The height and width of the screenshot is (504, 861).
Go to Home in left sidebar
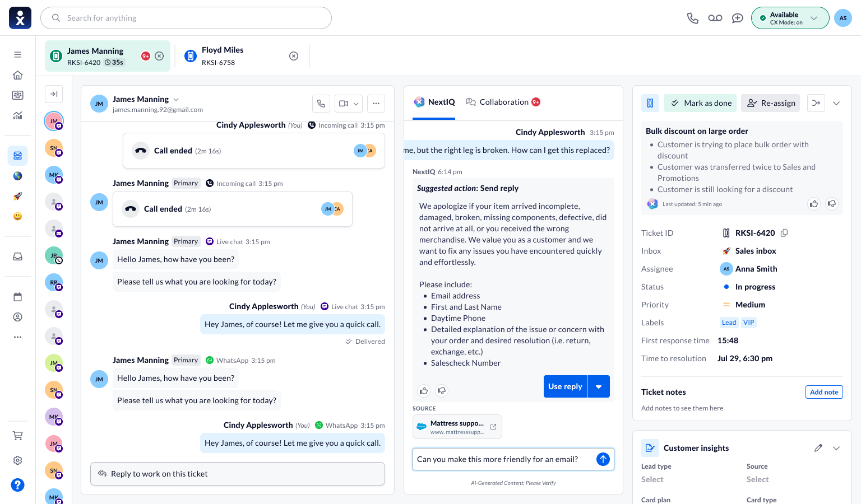coord(18,75)
